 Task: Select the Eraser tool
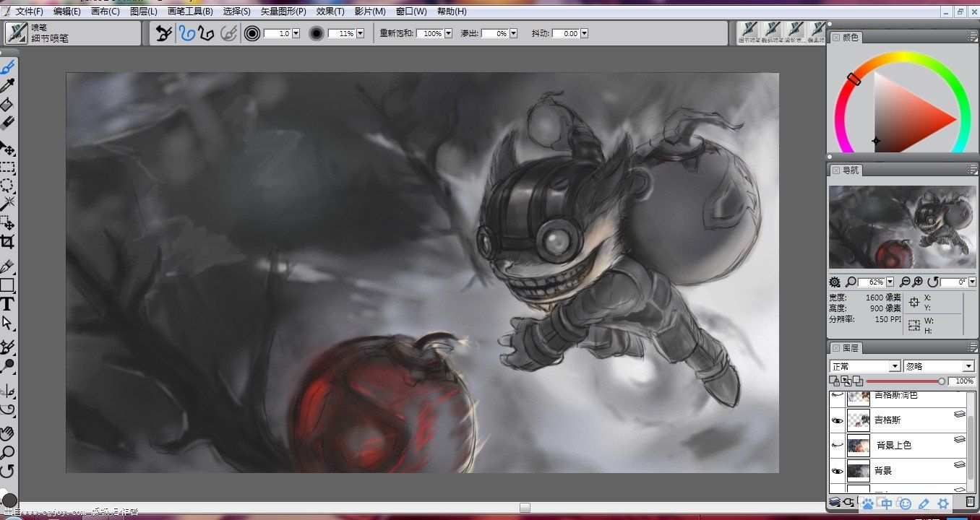[8, 123]
